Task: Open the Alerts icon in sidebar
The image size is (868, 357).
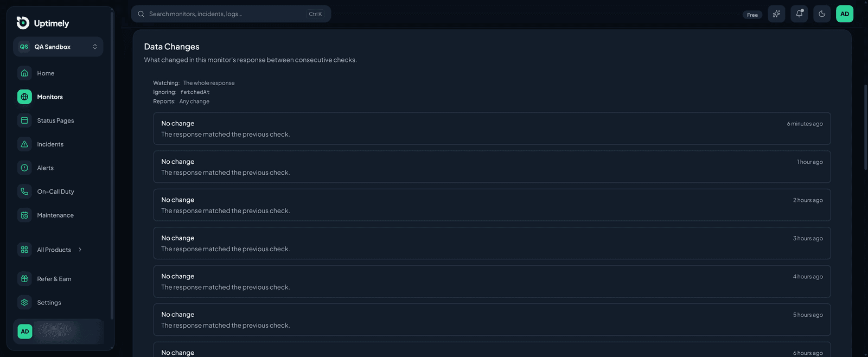Action: (24, 168)
